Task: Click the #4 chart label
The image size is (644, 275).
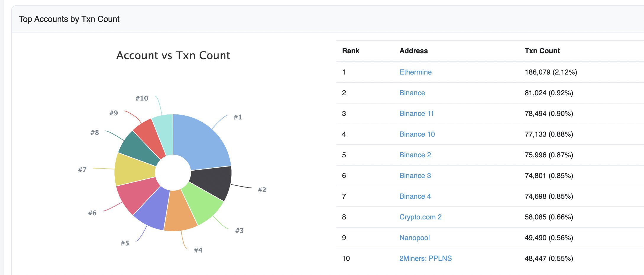Action: pyautogui.click(x=198, y=250)
